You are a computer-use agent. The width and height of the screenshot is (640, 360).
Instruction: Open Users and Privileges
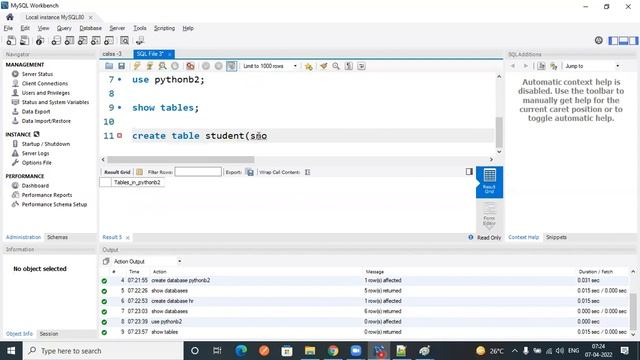46,93
